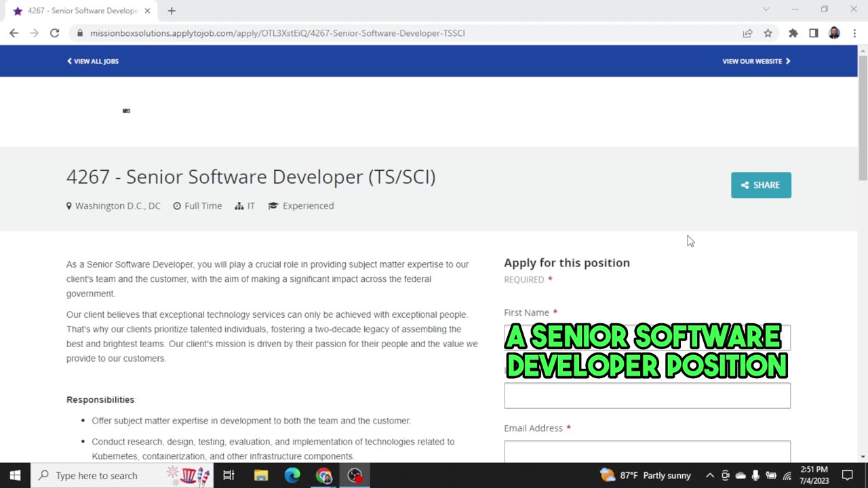
Task: Open View Our Website link
Action: tap(756, 61)
